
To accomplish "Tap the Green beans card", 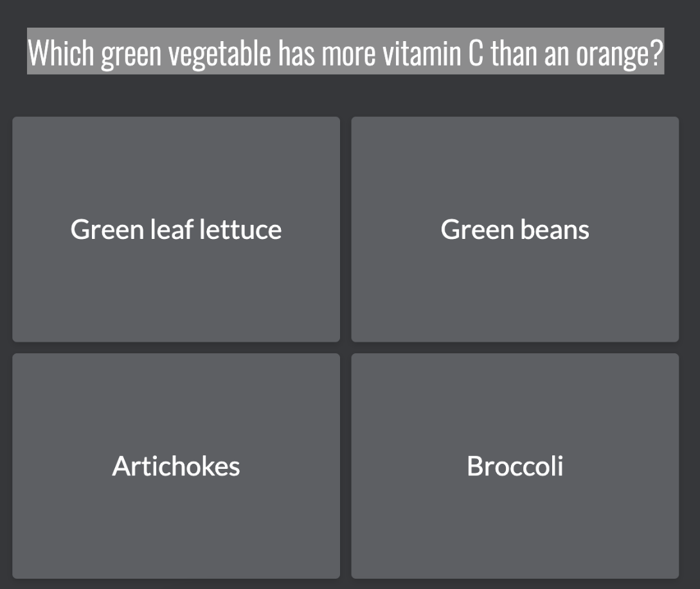I will coord(515,229).
